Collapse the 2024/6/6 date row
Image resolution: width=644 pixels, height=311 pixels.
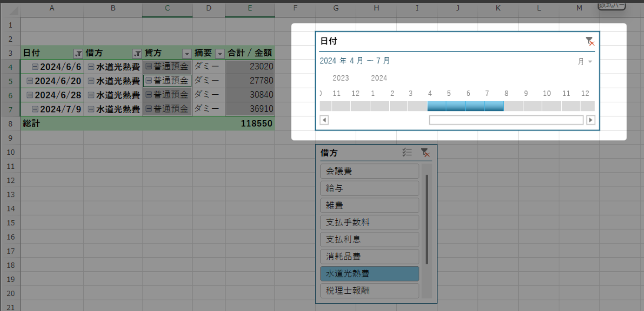point(35,67)
